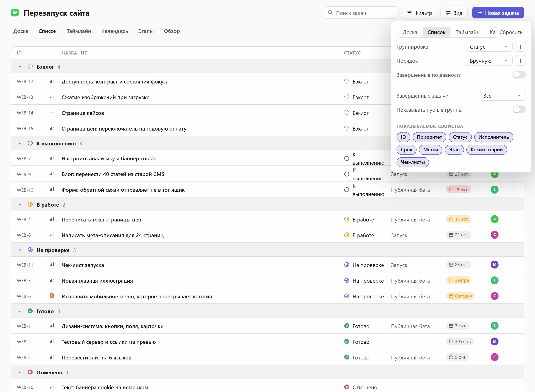Screen dimensions: 535x392
Task: Click the In-progress status icon of WEB-4
Action: (347, 219)
